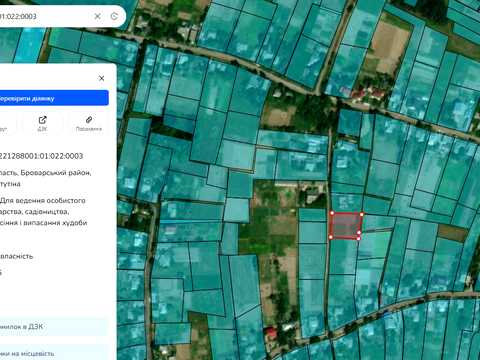Click the circular refresh icon in search bar

pyautogui.click(x=114, y=16)
